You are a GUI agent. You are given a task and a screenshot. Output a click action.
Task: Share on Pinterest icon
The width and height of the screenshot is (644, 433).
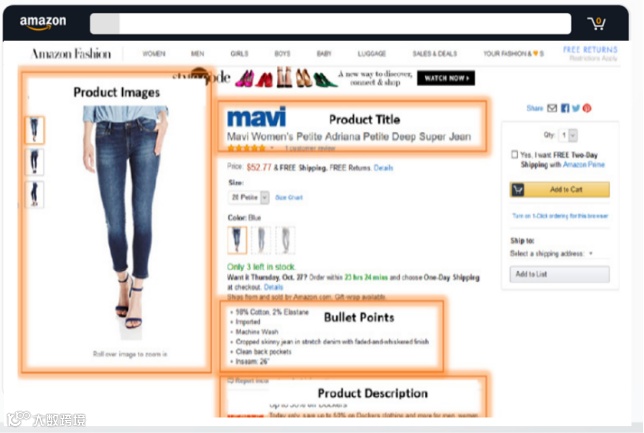pyautogui.click(x=587, y=108)
